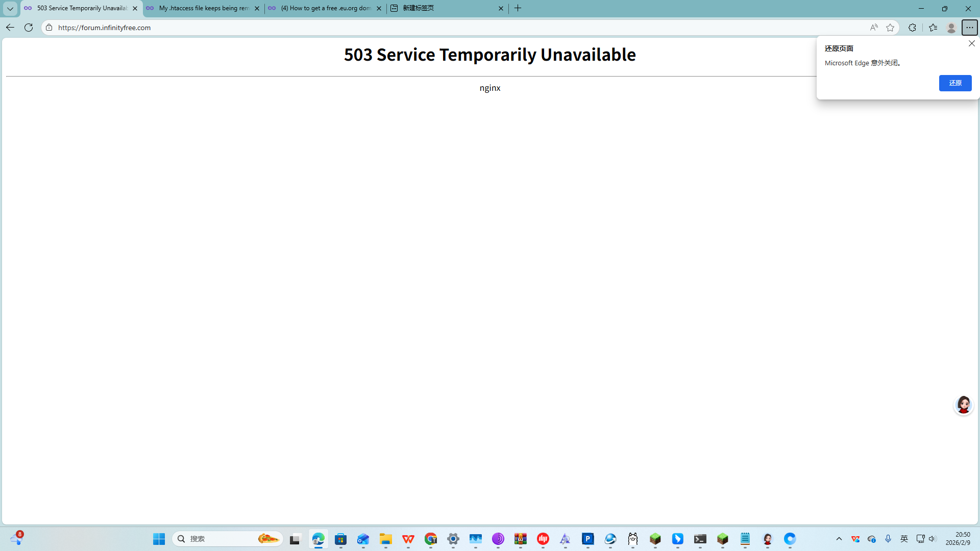The image size is (980, 551).
Task: Expand the tab actions dropdown
Action: pyautogui.click(x=10, y=8)
